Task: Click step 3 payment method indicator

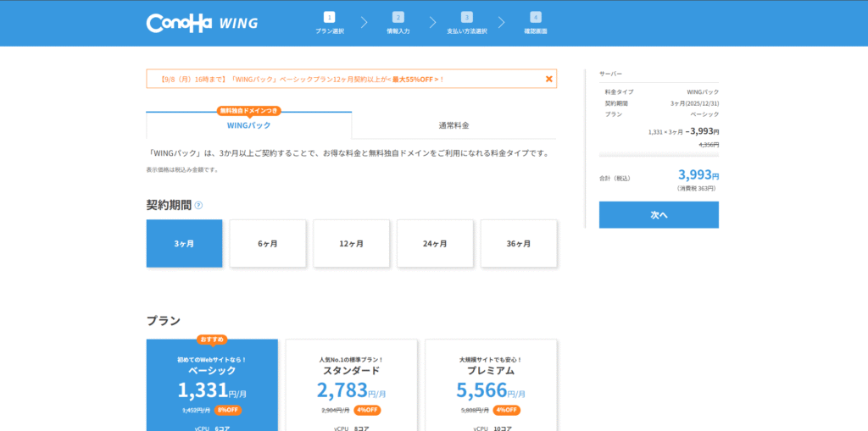Action: 467,23
